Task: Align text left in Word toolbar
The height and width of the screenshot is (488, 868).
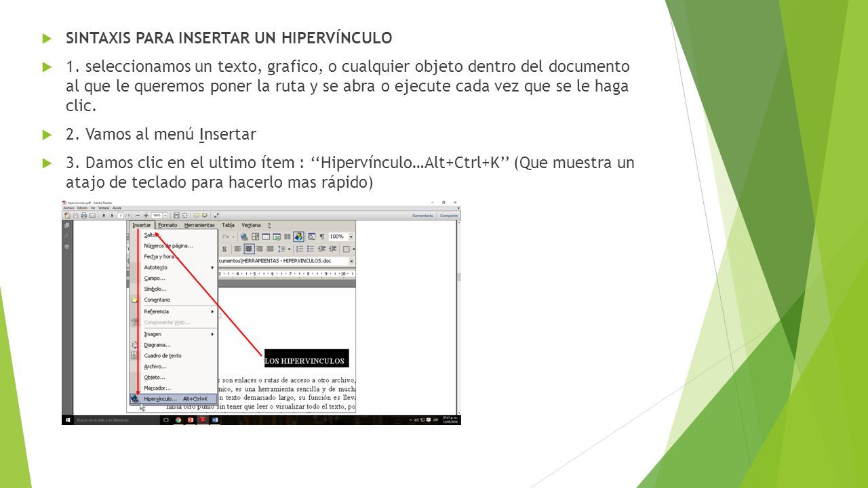Action: click(x=238, y=249)
